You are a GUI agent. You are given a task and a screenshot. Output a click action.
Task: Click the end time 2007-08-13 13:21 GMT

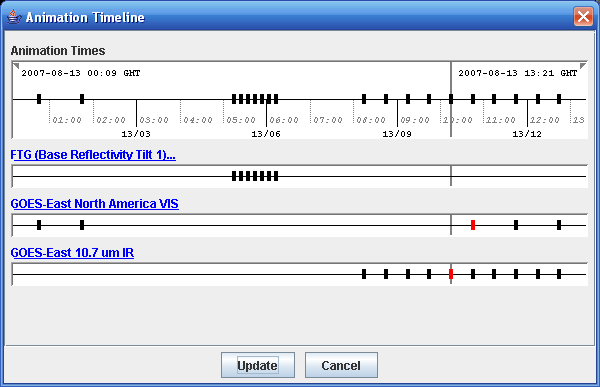coord(517,73)
